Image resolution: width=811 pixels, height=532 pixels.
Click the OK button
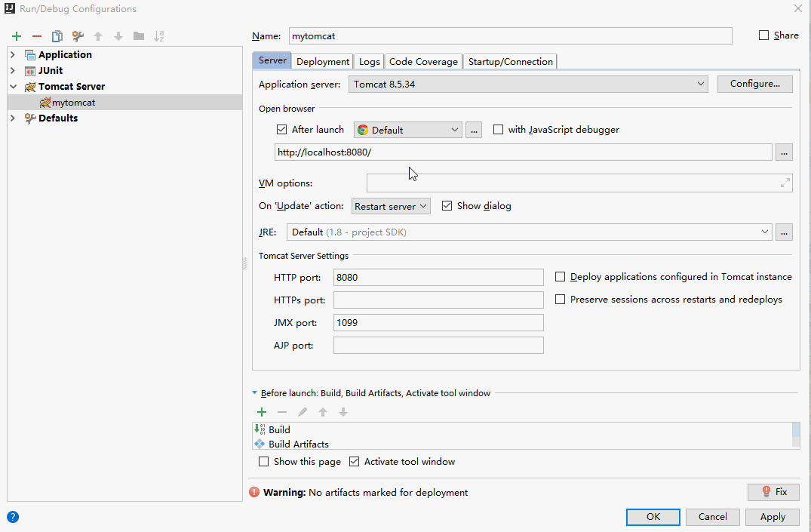coord(653,516)
